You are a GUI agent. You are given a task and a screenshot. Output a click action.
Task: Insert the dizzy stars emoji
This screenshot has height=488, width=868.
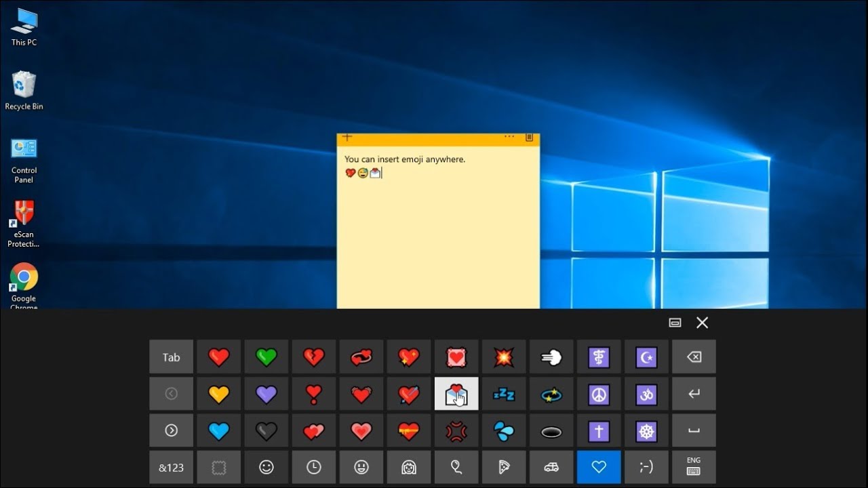tap(551, 394)
